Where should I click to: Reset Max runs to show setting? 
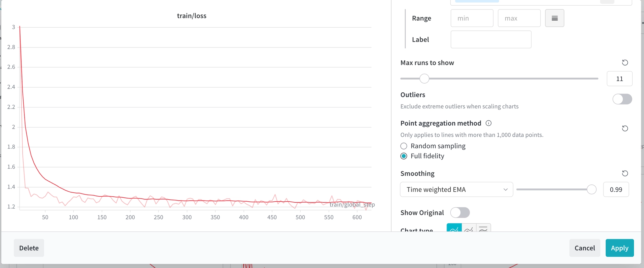tap(625, 63)
